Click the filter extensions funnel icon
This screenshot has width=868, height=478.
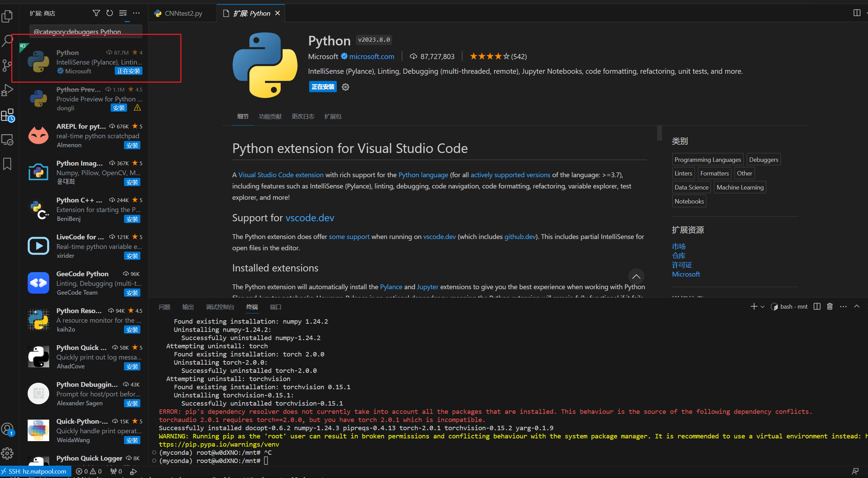96,13
